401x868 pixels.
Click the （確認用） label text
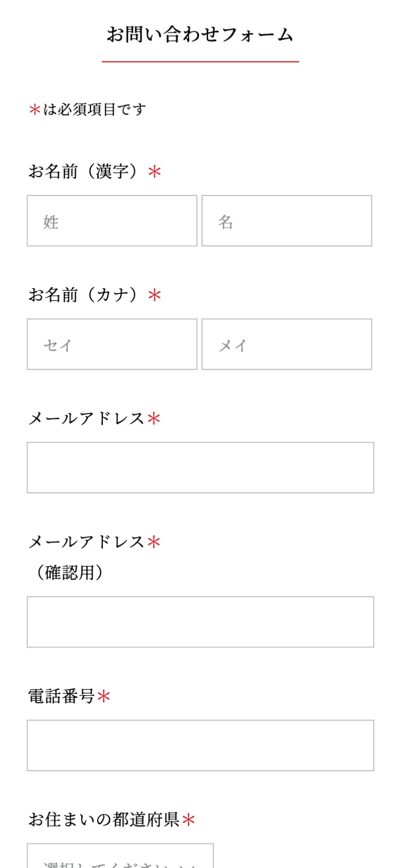click(x=69, y=572)
